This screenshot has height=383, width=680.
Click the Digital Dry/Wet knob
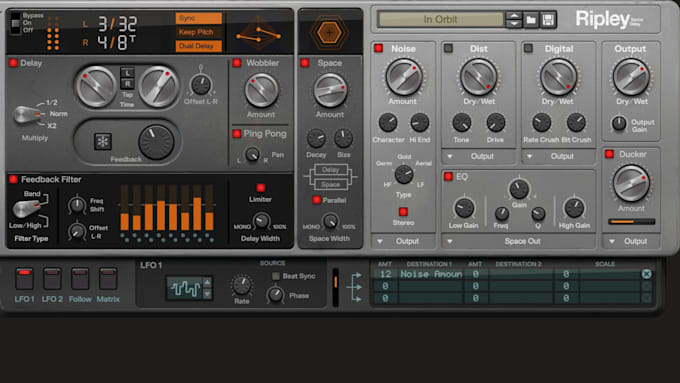(x=558, y=77)
